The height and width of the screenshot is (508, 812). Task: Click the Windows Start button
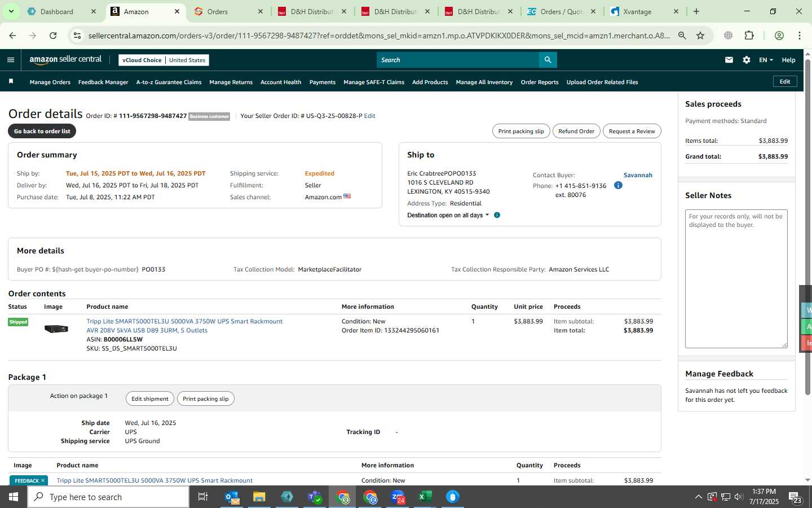(14, 497)
